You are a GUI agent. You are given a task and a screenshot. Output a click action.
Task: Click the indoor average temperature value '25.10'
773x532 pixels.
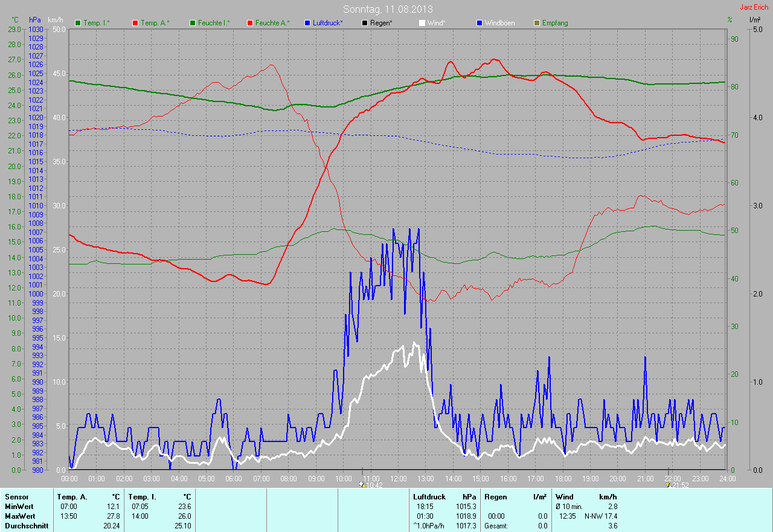[x=182, y=526]
